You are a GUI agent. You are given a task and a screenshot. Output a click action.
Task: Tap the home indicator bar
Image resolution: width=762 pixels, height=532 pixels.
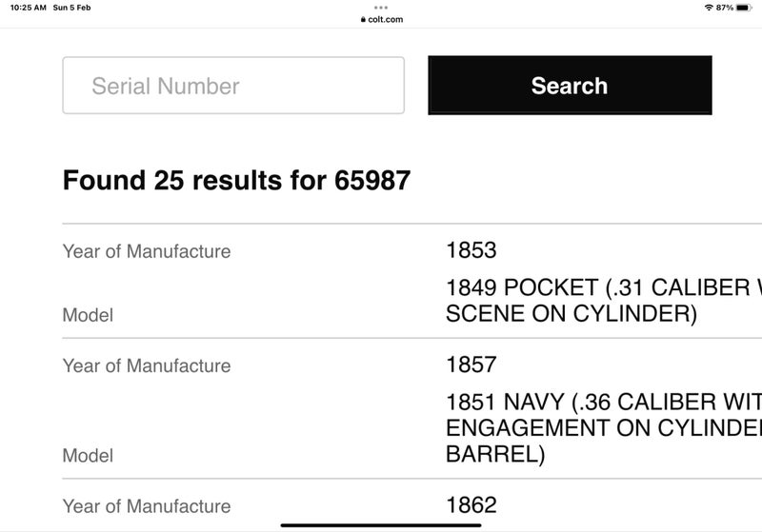[381, 525]
